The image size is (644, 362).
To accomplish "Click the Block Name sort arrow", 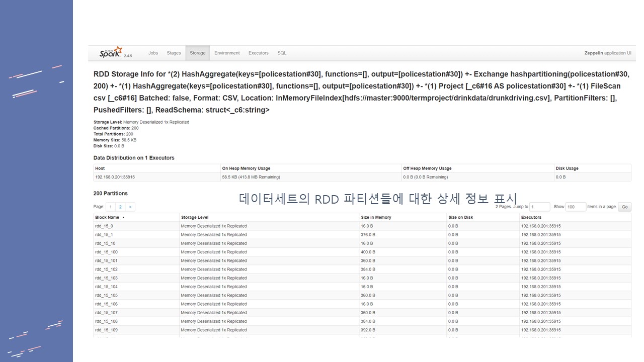I will (x=123, y=218).
